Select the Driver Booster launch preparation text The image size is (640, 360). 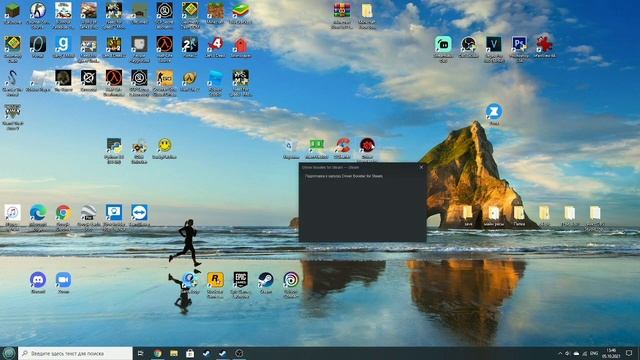344,176
